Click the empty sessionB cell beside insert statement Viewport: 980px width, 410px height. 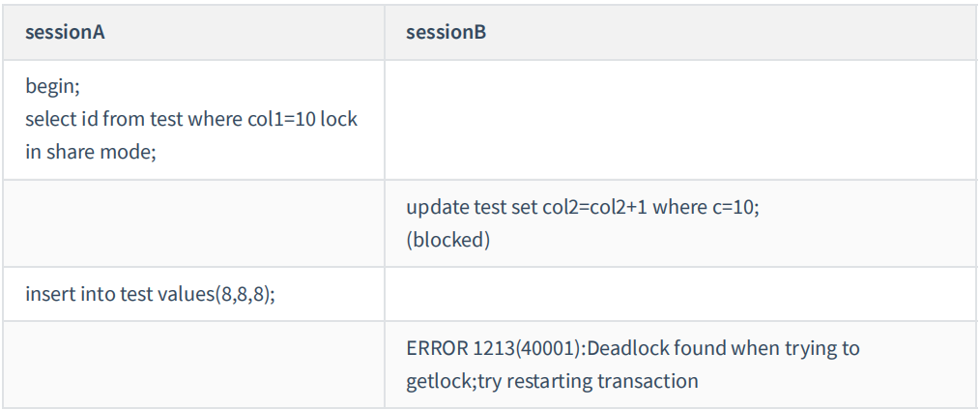pos(680,294)
